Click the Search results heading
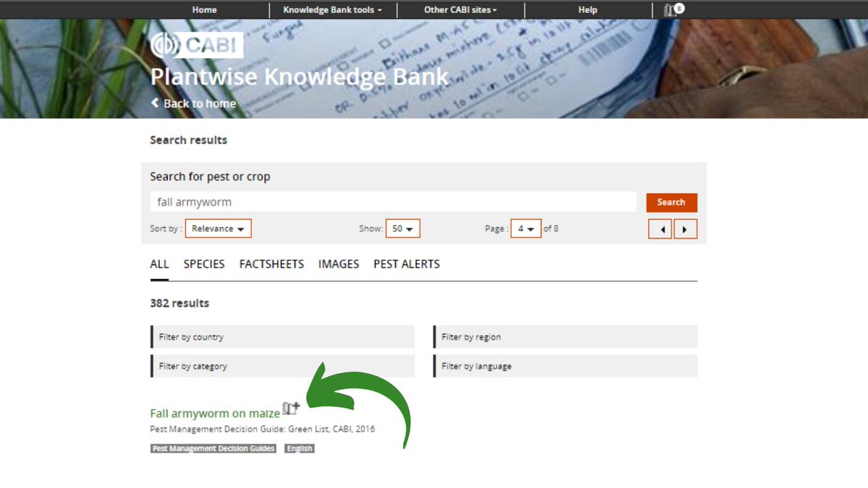The image size is (868, 488). click(x=189, y=140)
